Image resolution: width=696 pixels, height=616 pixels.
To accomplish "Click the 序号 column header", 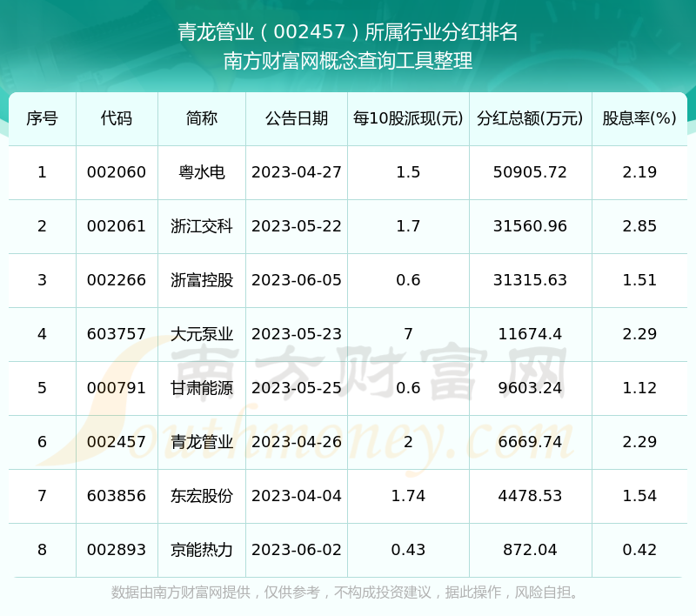I will click(42, 118).
